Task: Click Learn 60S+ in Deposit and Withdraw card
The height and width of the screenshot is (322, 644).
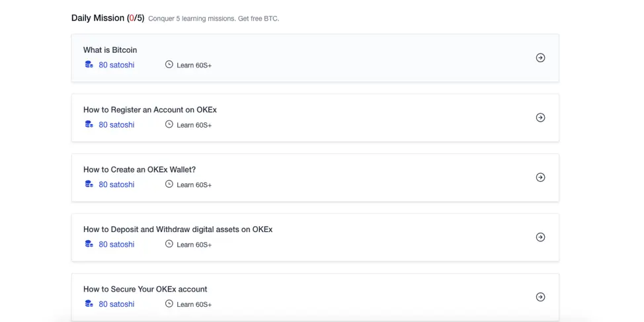Action: [194, 245]
